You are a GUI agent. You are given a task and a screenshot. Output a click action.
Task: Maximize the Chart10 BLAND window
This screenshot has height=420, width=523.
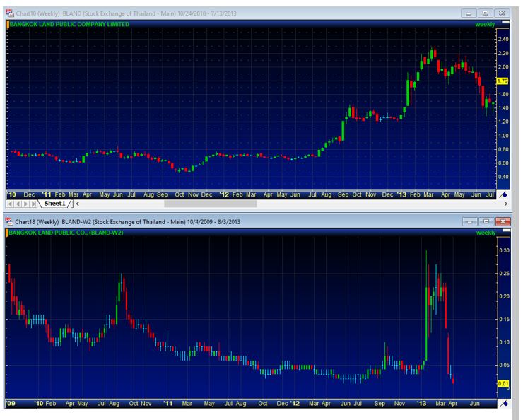[486, 13]
